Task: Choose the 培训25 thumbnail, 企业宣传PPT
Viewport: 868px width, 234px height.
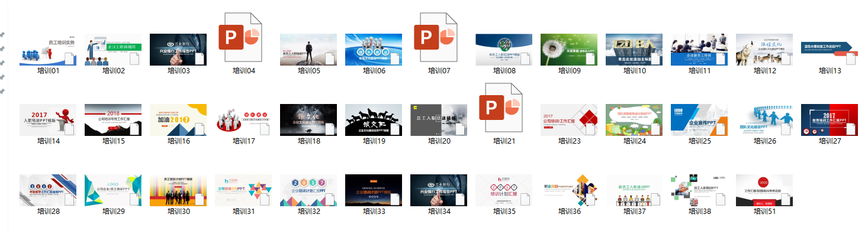Action: coord(699,120)
